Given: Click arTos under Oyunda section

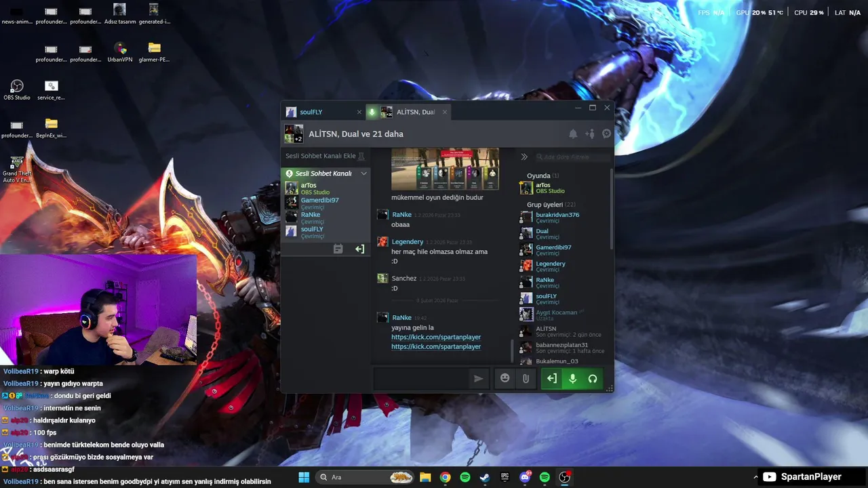Looking at the screenshot, I should coord(563,188).
